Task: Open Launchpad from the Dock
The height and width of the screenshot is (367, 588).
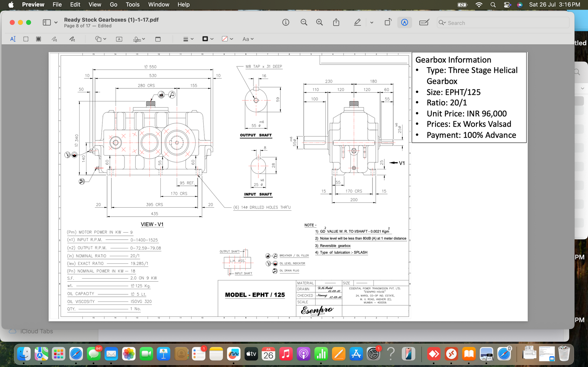Action: pyautogui.click(x=58, y=354)
